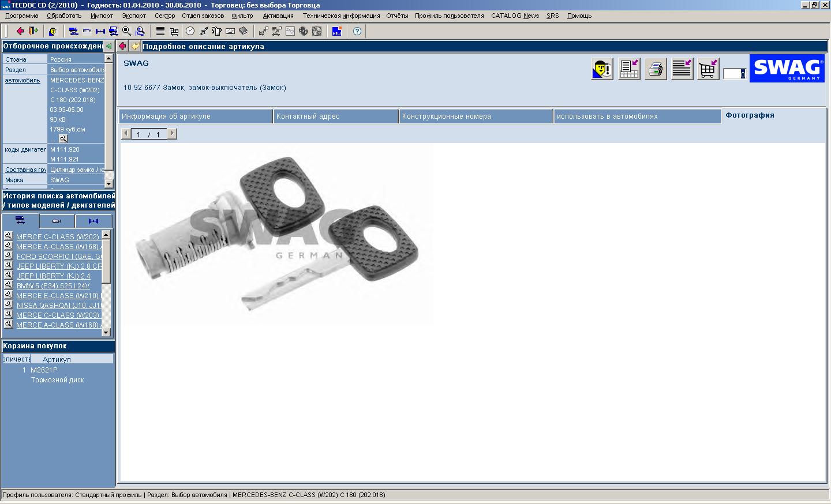Open FORD SCORPIO I history link
Viewport: 831px width, 504px height.
tap(59, 257)
